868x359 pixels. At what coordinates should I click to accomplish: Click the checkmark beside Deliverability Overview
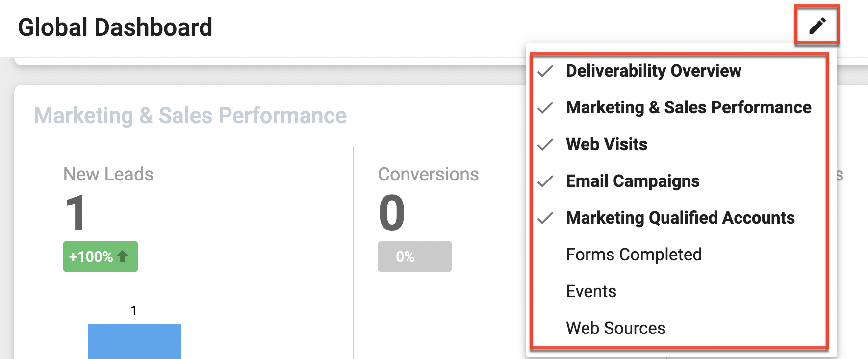click(545, 71)
